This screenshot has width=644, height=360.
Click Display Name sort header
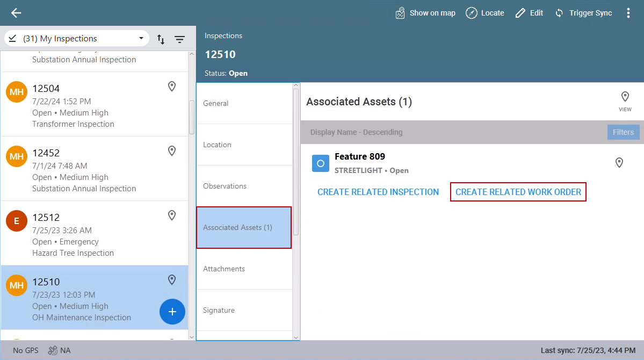(356, 132)
